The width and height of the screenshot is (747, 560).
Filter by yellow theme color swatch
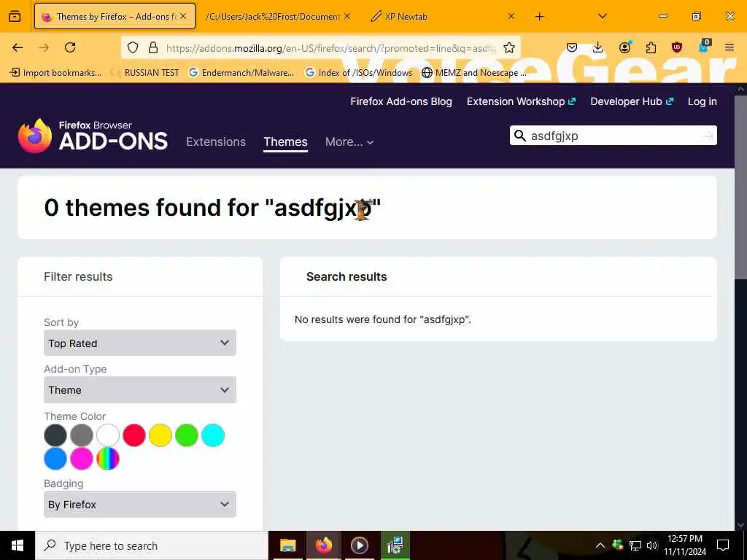pos(160,435)
